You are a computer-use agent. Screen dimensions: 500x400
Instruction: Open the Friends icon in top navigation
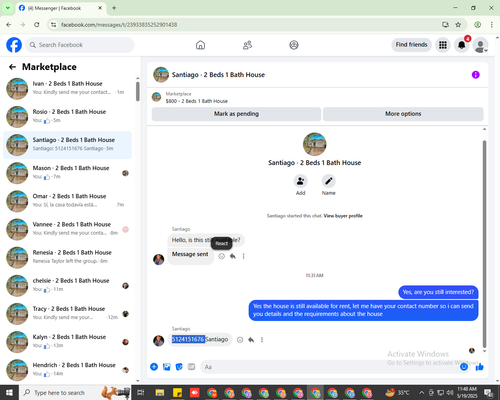[247, 45]
